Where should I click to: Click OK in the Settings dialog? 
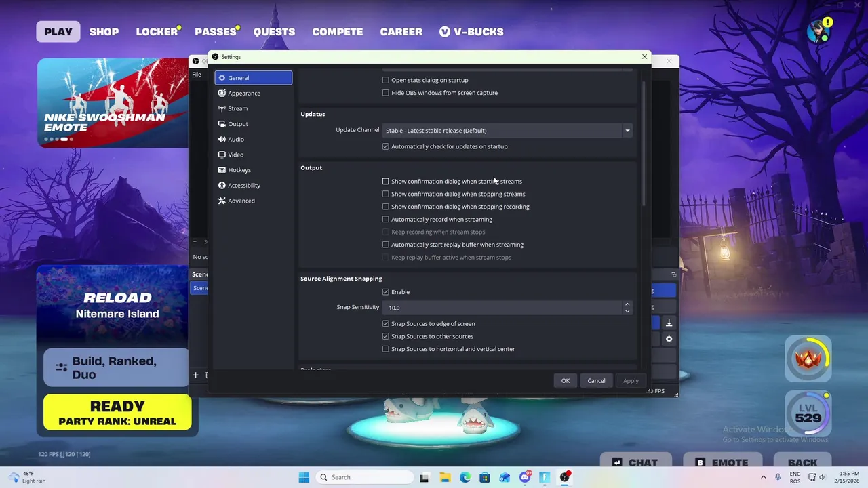tap(566, 381)
